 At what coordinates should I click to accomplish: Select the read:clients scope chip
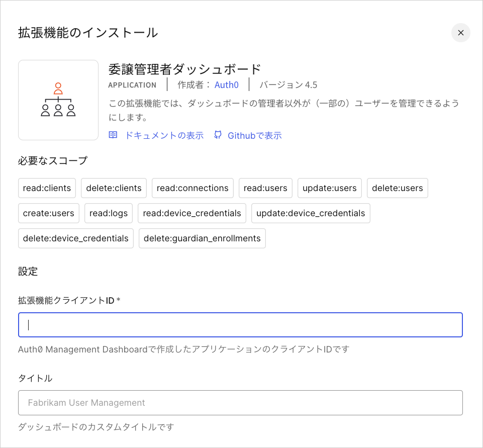tap(47, 188)
